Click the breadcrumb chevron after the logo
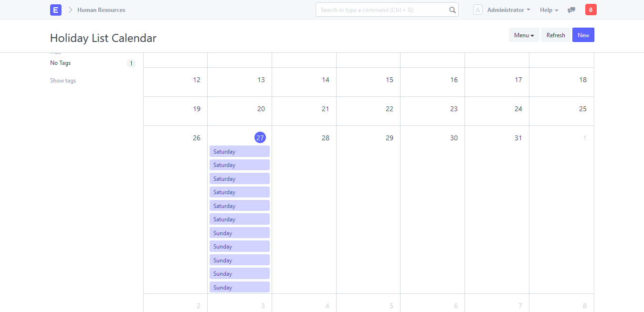644x312 pixels. click(70, 10)
